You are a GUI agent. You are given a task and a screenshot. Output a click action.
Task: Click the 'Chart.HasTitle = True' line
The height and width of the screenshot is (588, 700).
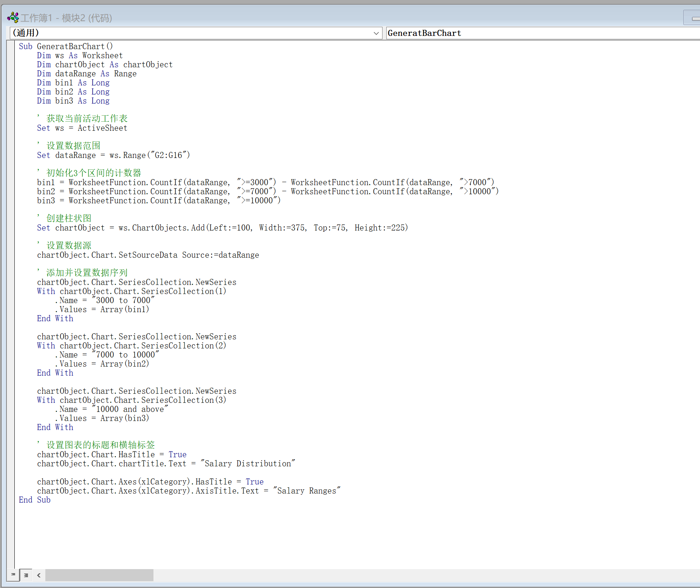(x=112, y=455)
